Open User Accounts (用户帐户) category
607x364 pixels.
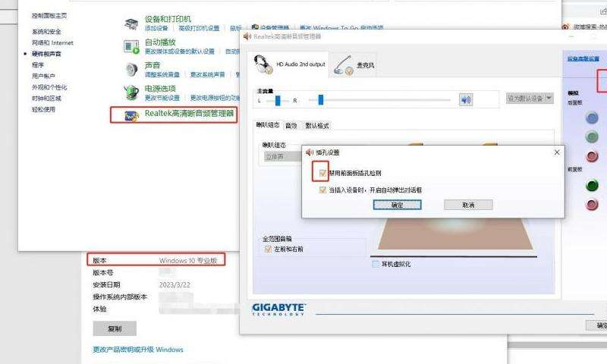coord(43,76)
